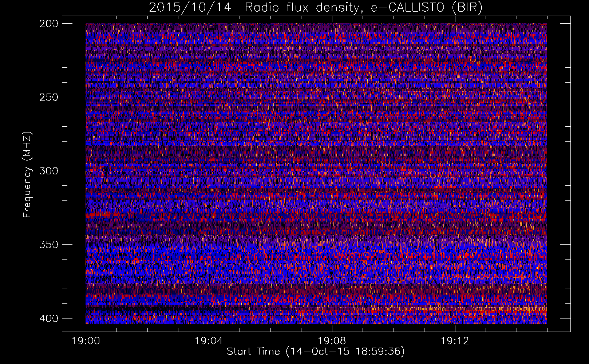Click the 300 frequency tick label
Screen dimensions: 589x364
coord(48,171)
